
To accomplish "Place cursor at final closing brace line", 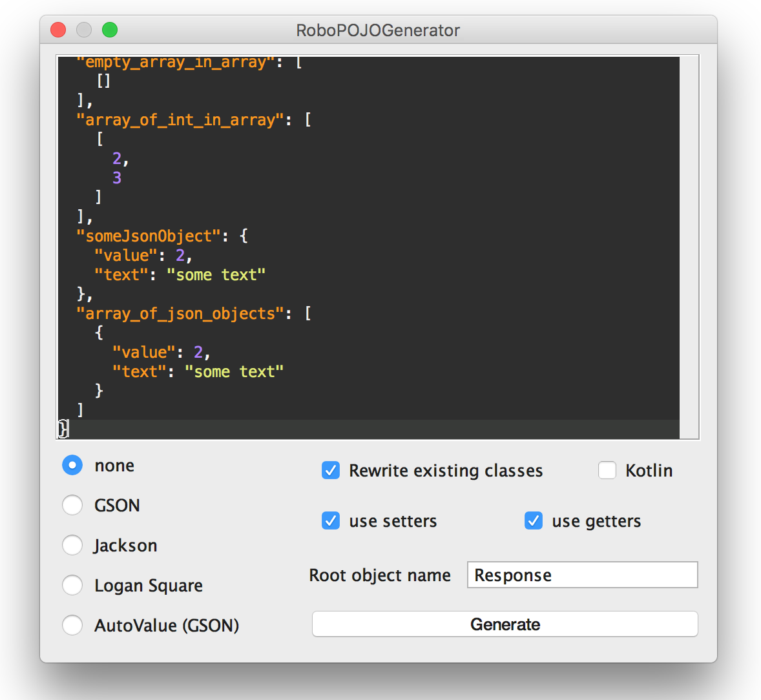I will [368, 429].
